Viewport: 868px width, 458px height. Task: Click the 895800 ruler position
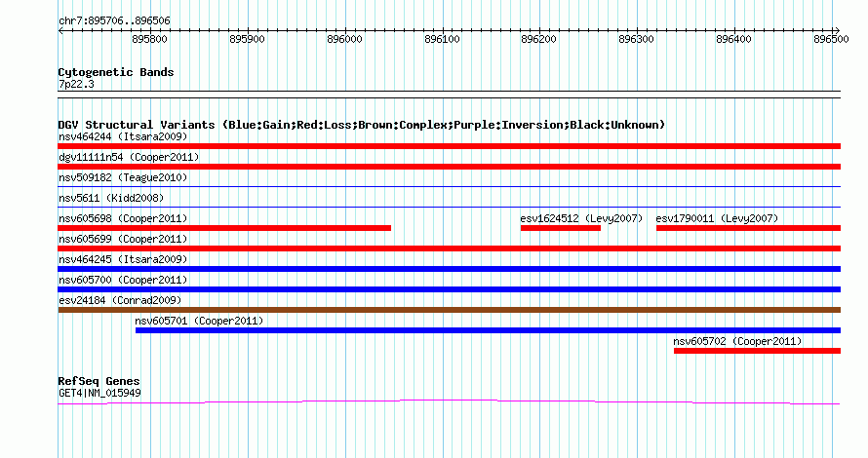click(149, 39)
